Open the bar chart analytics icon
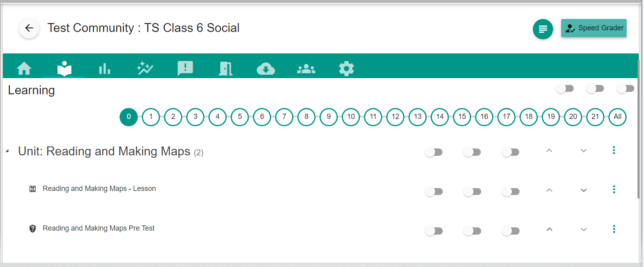This screenshot has width=644, height=267. 105,68
